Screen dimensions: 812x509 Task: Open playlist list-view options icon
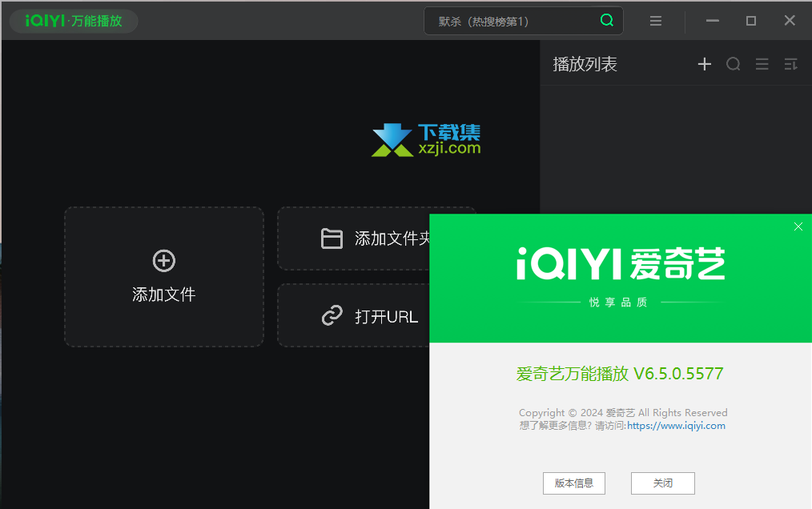762,64
